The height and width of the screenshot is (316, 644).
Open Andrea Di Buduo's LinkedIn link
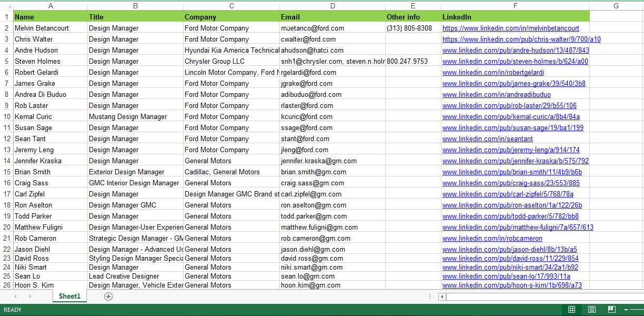pyautogui.click(x=497, y=95)
